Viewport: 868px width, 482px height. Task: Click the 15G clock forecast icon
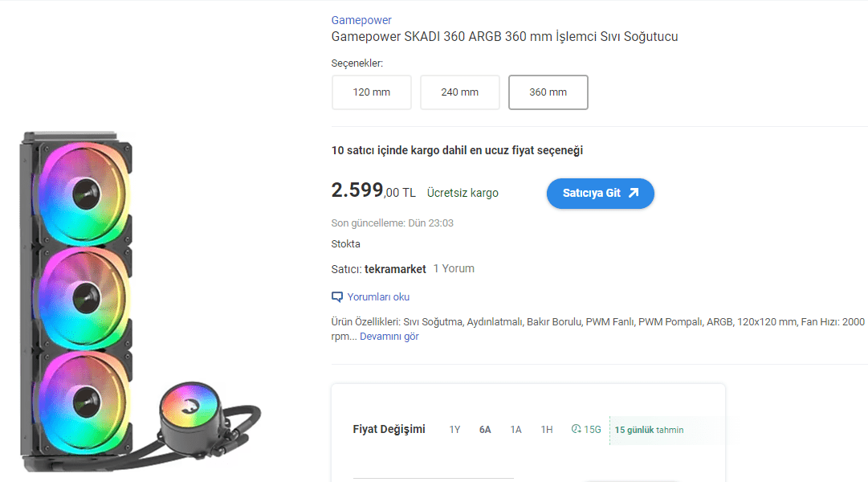point(576,429)
